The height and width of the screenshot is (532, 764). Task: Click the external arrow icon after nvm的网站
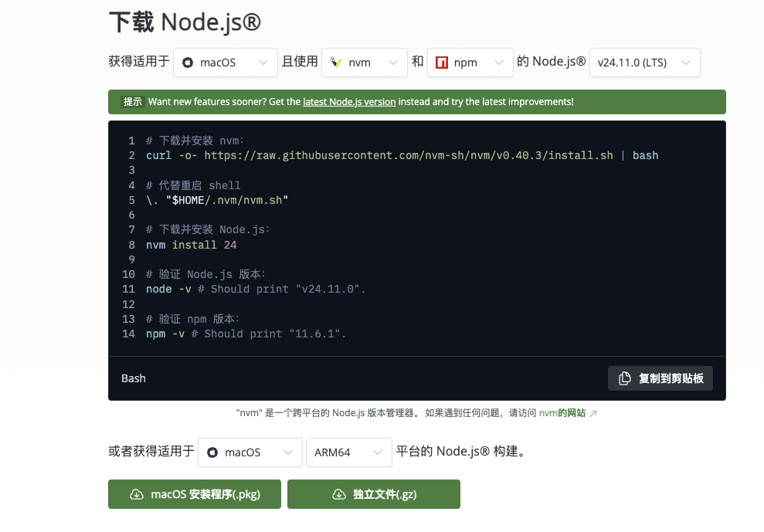pyautogui.click(x=593, y=414)
